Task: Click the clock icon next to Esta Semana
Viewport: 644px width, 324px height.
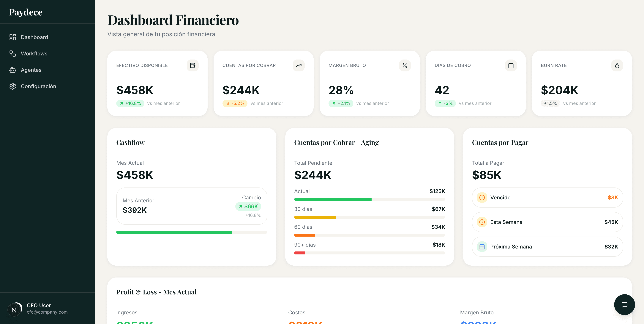Action: pos(482,222)
